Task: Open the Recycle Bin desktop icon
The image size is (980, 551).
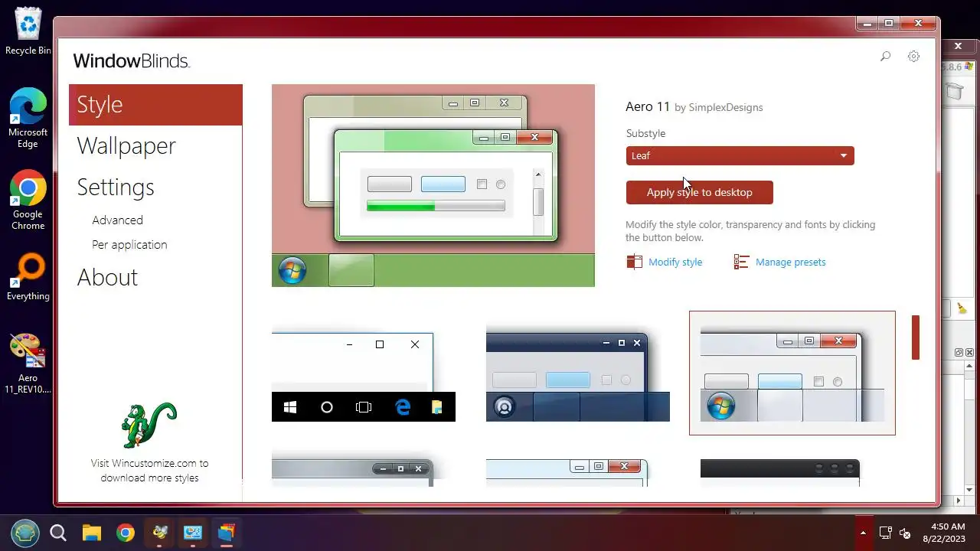Action: tap(28, 31)
